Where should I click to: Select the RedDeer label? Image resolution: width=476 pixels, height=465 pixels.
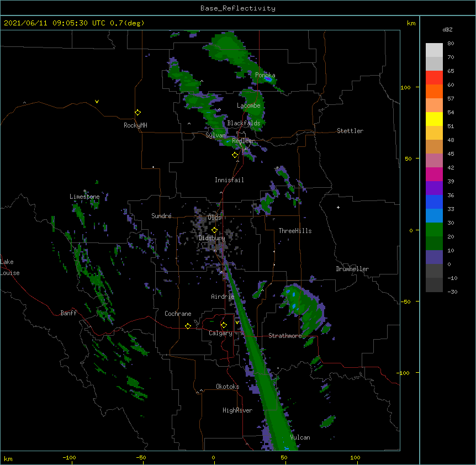click(244, 141)
